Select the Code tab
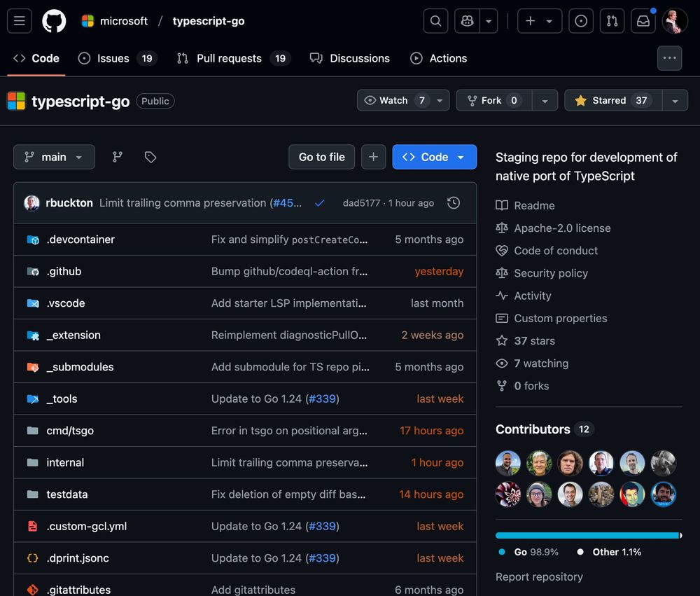Image resolution: width=700 pixels, height=596 pixels. [36, 59]
